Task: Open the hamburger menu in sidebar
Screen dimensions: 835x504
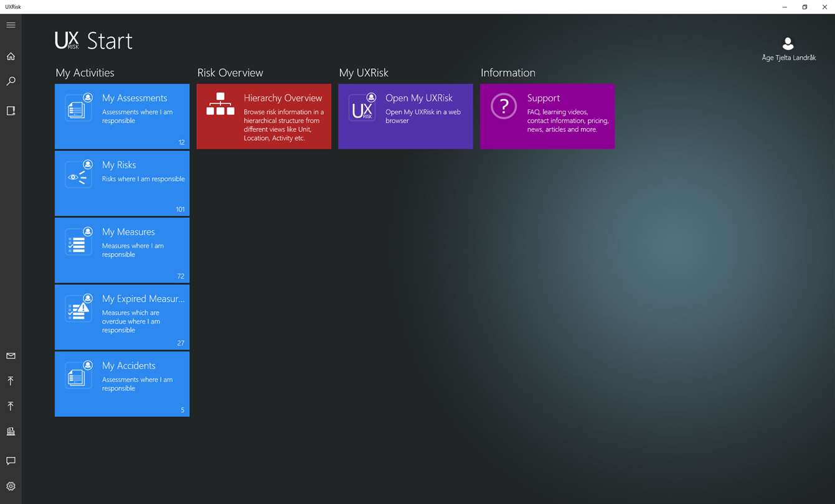Action: (11, 25)
